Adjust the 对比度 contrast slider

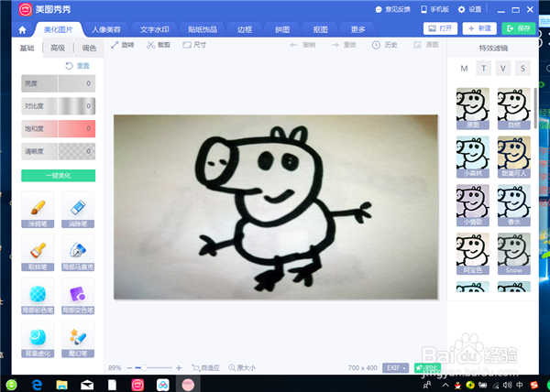pyautogui.click(x=59, y=106)
